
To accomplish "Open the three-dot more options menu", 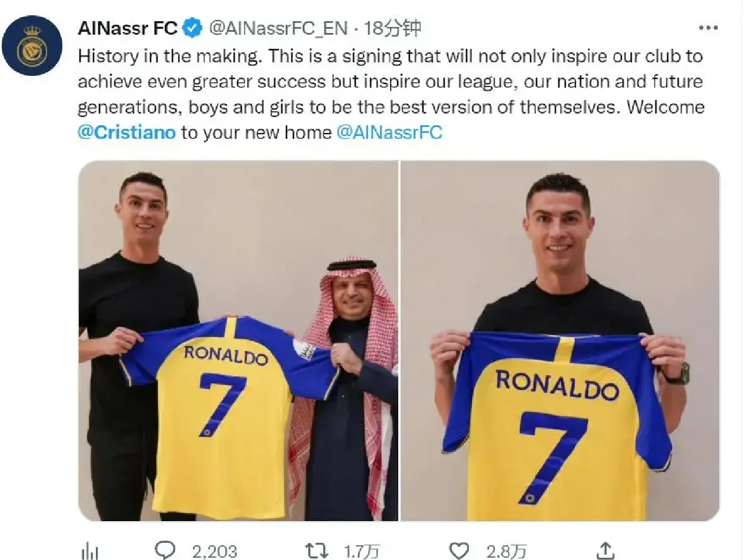I will [x=708, y=28].
